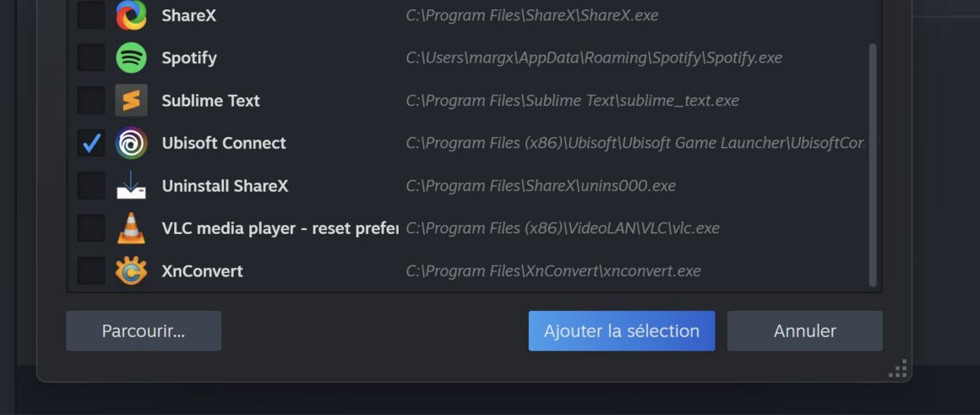Click Ajouter la sélection button
This screenshot has height=415, width=980.
[621, 330]
